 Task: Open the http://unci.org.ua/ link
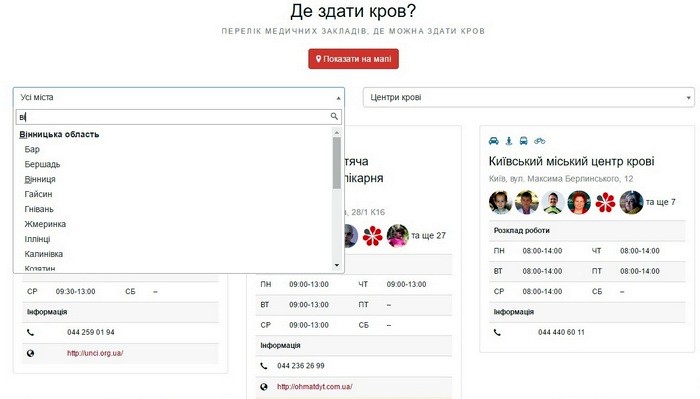click(95, 353)
